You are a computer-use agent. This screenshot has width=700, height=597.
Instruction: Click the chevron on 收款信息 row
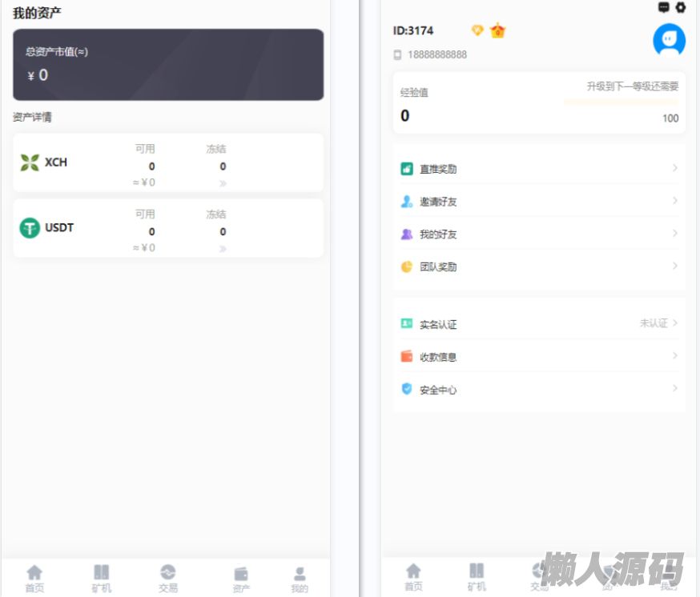(675, 355)
